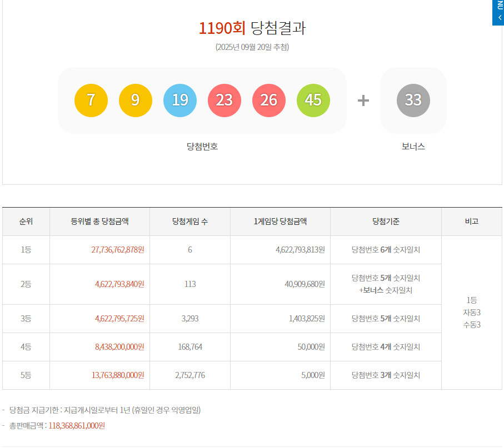Click the 1게임당 당첨금액 column header
The width and height of the screenshot is (504, 448).
tap(280, 222)
